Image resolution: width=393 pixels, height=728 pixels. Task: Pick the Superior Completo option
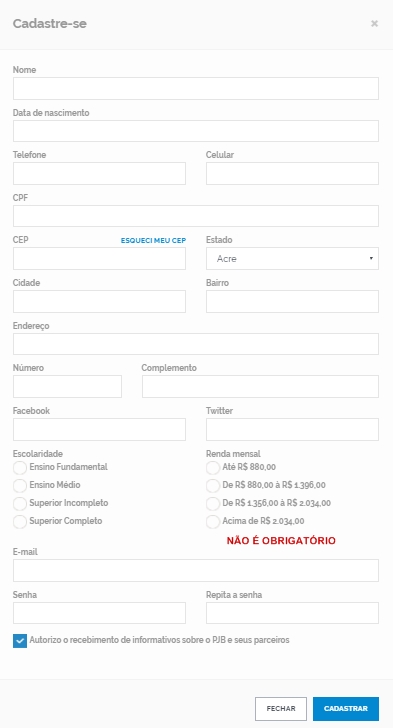pos(20,522)
